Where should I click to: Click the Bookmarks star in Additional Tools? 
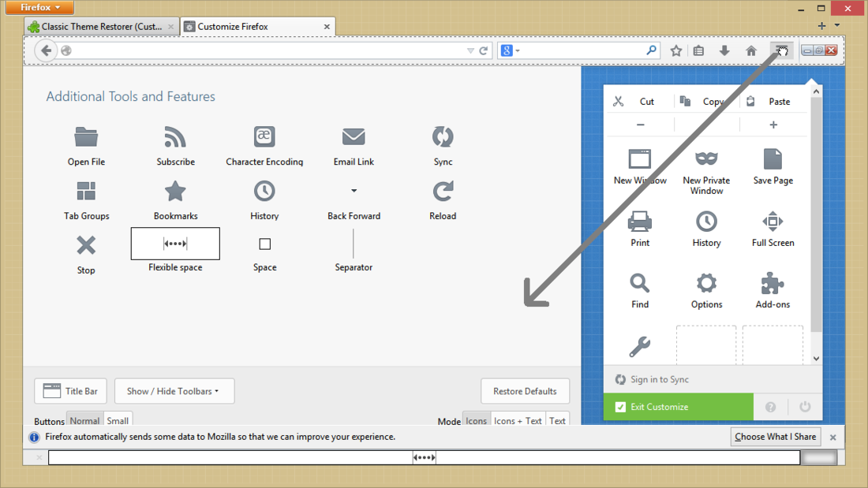[x=175, y=192]
